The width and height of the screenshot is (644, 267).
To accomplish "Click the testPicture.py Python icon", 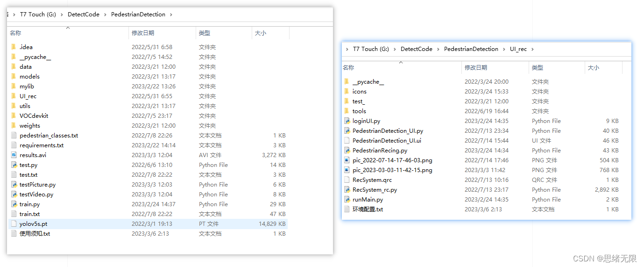I will (x=14, y=184).
